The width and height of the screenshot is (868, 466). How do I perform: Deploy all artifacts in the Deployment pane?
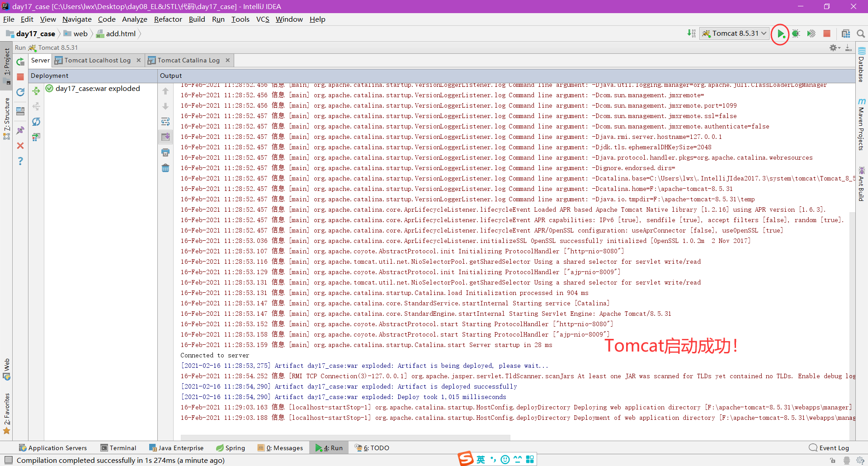click(x=36, y=91)
